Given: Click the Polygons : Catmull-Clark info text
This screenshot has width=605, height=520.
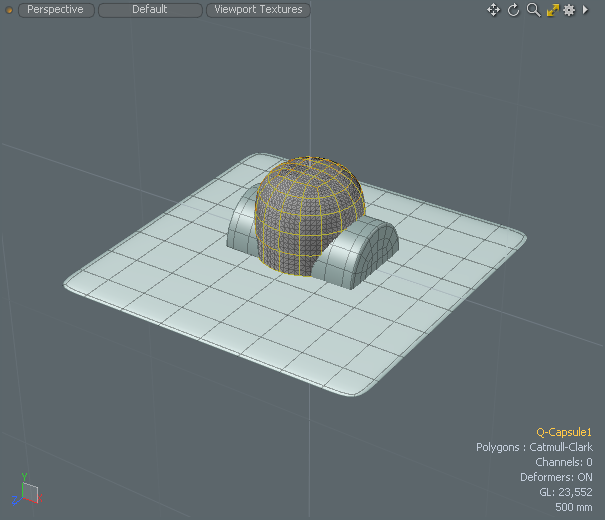Looking at the screenshot, I should point(534,448).
